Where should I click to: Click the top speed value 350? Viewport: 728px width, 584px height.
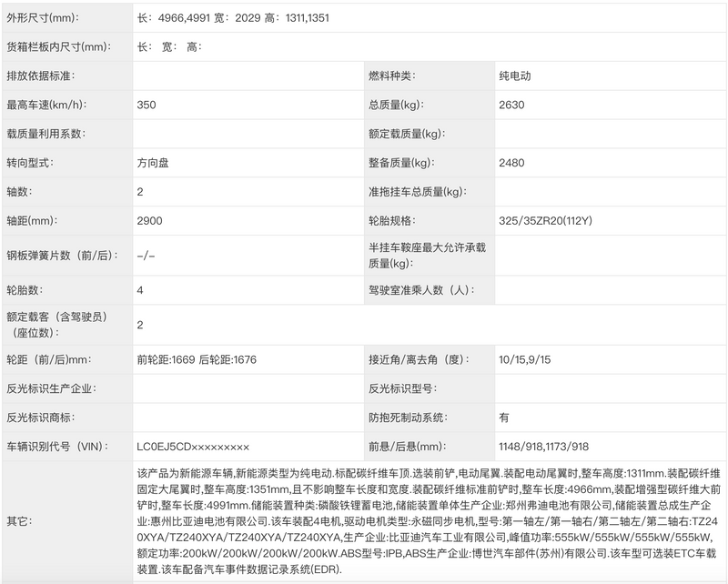(x=146, y=105)
